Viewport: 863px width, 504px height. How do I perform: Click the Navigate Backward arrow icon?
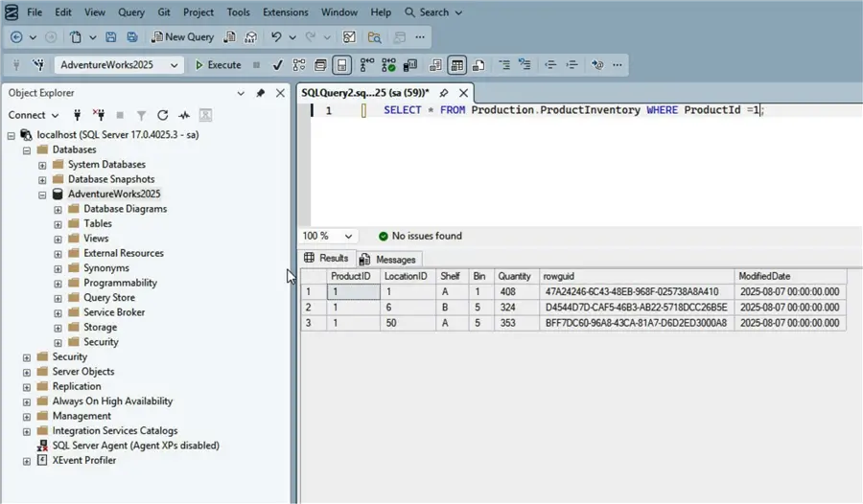coord(16,36)
